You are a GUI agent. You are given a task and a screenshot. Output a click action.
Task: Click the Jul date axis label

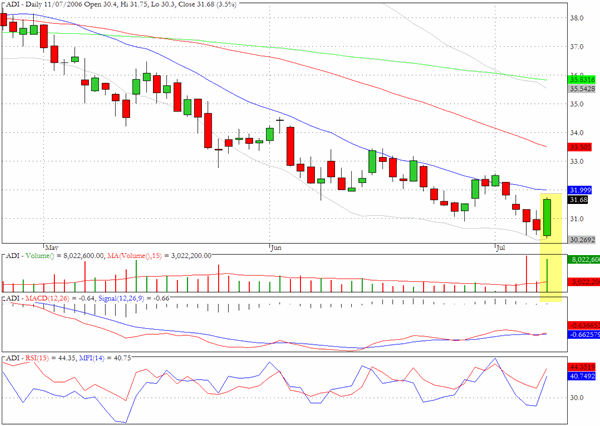500,248
